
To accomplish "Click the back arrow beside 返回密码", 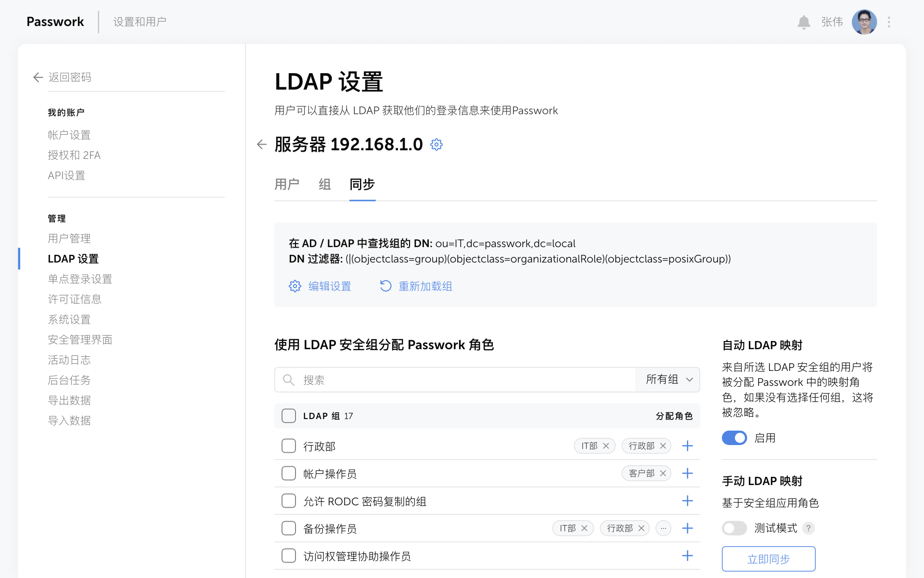I will 38,78.
